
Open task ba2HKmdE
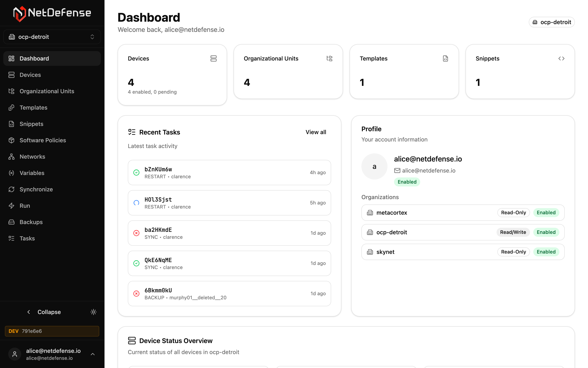pos(229,233)
